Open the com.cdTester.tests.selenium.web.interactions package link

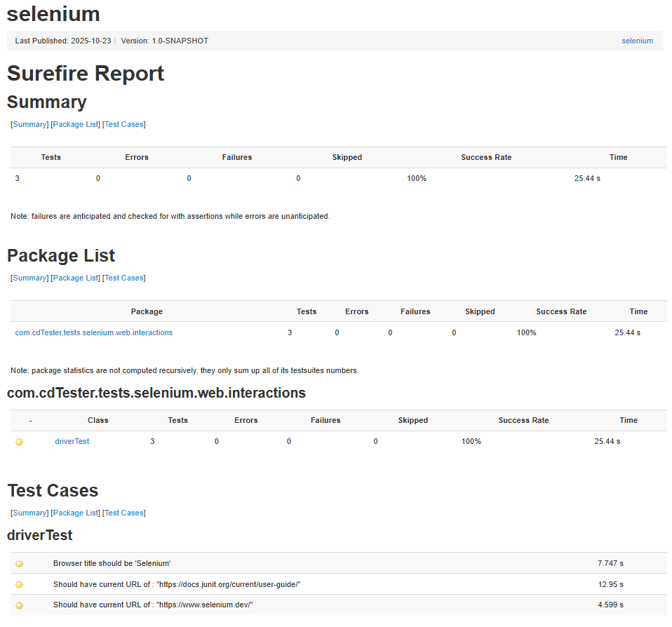(x=94, y=332)
